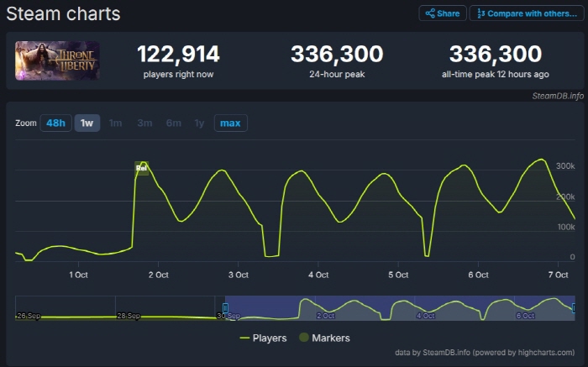The width and height of the screenshot is (588, 367).
Task: Click the ranking icon in Compare button
Action: pos(480,13)
